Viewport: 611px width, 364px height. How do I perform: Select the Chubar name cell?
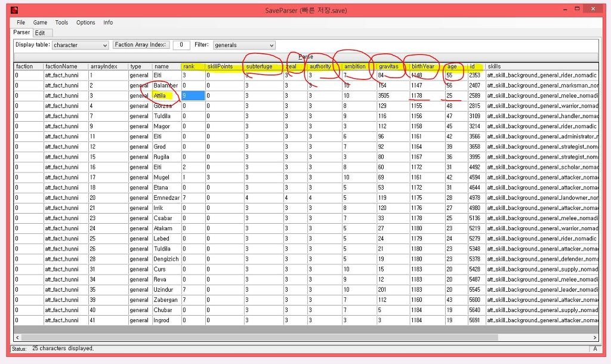pos(166,310)
